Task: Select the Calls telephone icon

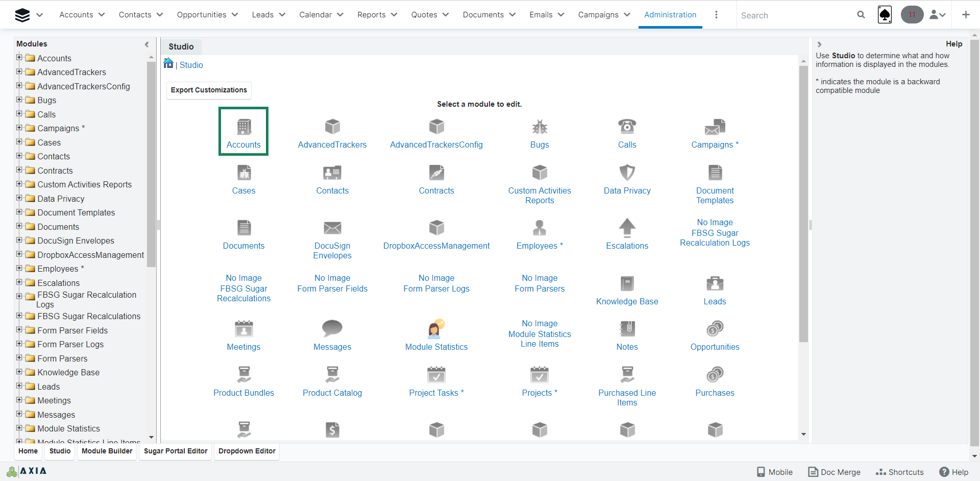Action: (627, 126)
